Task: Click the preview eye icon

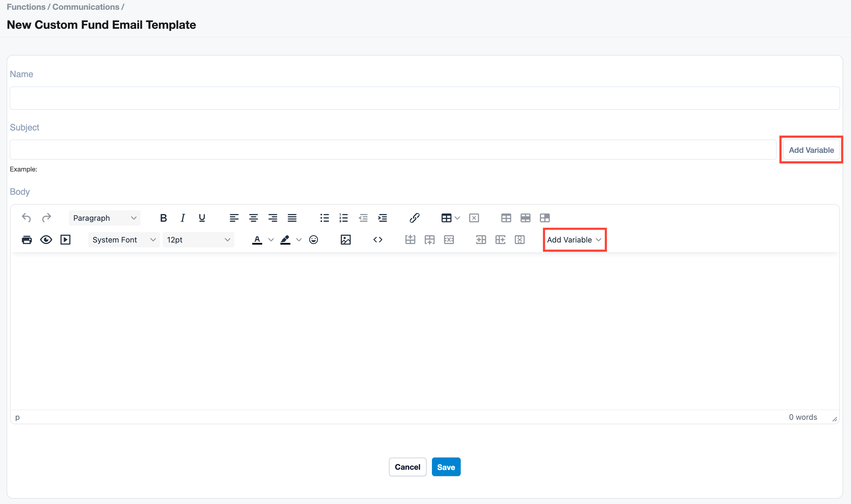Action: pyautogui.click(x=46, y=240)
